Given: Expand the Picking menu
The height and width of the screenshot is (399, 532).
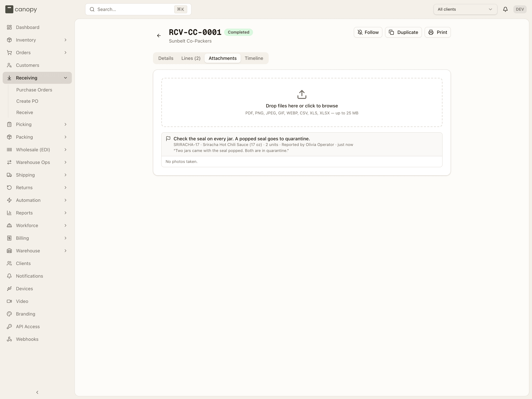Looking at the screenshot, I should [37, 124].
